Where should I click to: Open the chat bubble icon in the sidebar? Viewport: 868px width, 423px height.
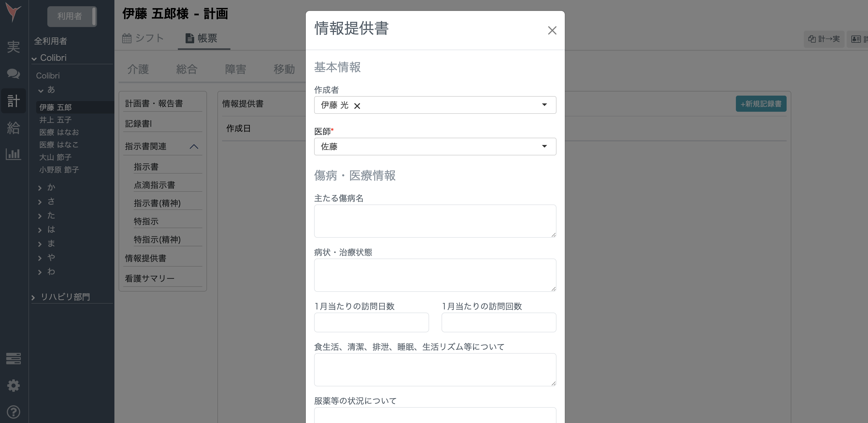14,74
